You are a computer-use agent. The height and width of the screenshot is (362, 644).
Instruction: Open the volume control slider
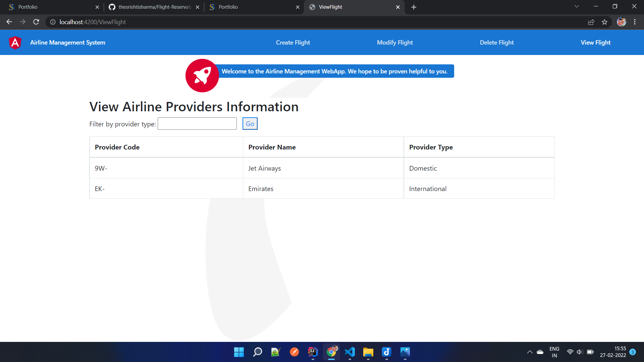(580, 352)
